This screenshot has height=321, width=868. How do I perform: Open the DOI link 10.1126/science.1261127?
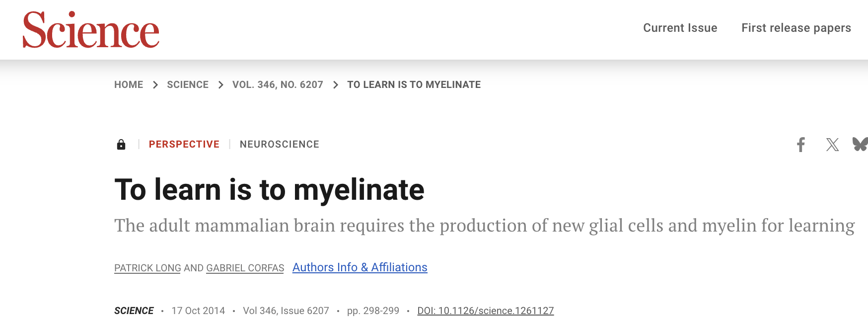486,311
